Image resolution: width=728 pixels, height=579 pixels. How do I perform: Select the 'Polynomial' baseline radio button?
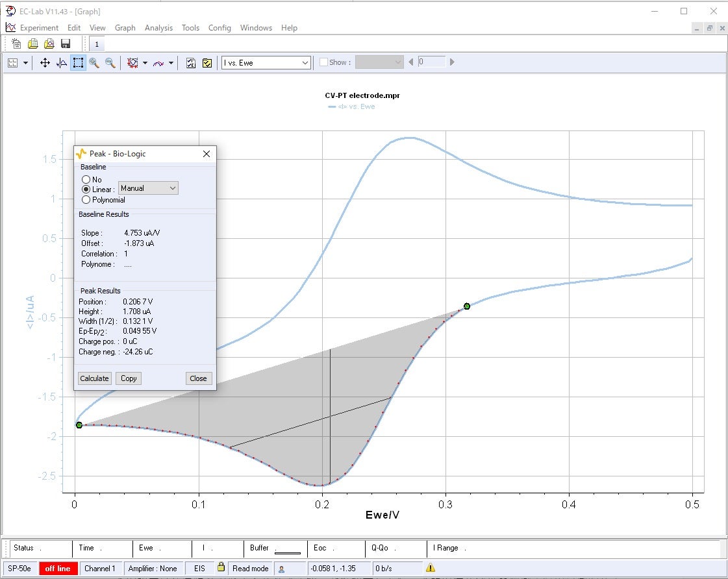[86, 199]
